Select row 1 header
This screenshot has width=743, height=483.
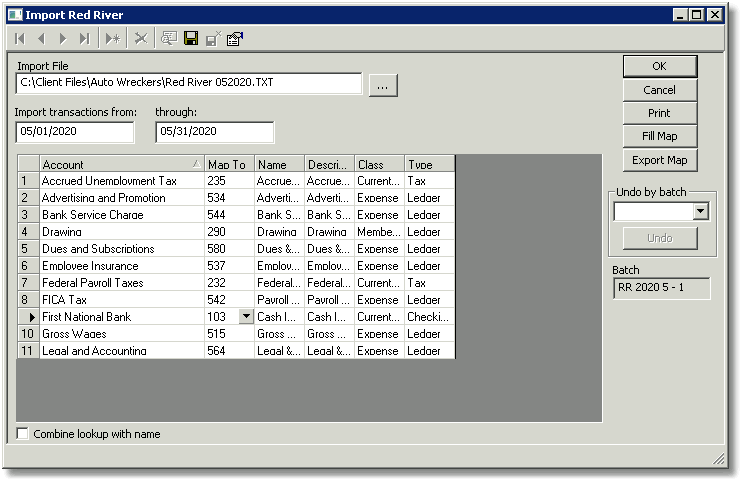coord(28,181)
